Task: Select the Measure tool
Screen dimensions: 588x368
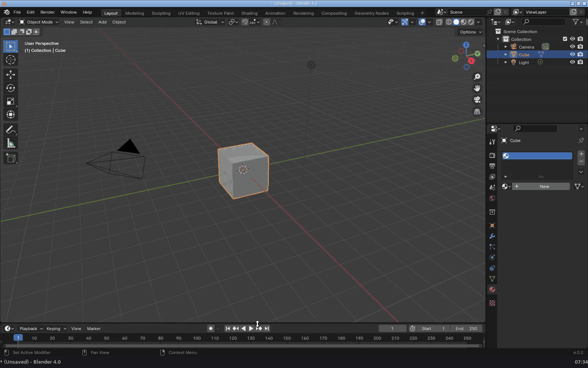Action: click(x=10, y=144)
